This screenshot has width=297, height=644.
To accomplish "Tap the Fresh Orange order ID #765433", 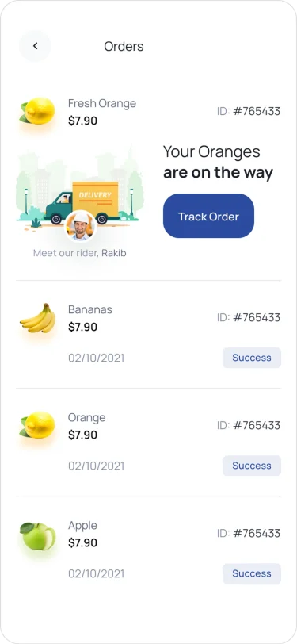I will point(249,111).
